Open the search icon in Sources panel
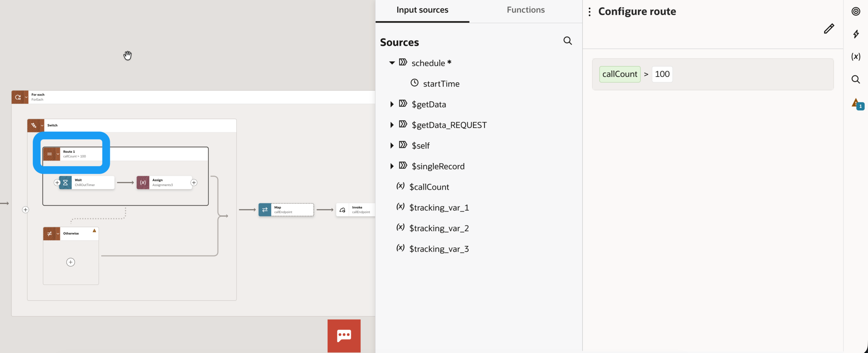Screen dimensions: 868x353 pos(567,41)
